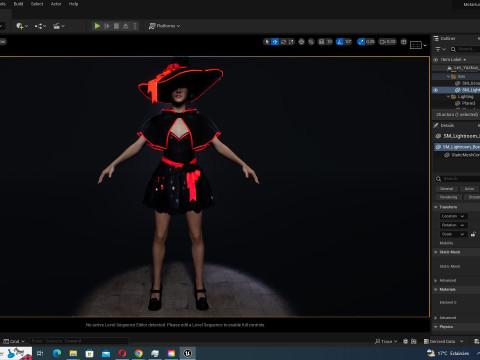
Task: Click the Enter Console Command field
Action: point(79,341)
